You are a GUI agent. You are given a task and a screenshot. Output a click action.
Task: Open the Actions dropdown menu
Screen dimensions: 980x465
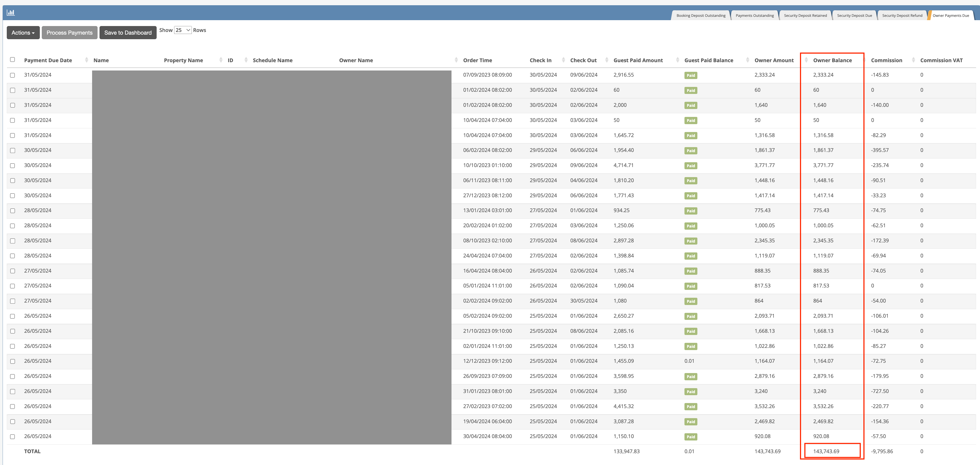click(23, 33)
